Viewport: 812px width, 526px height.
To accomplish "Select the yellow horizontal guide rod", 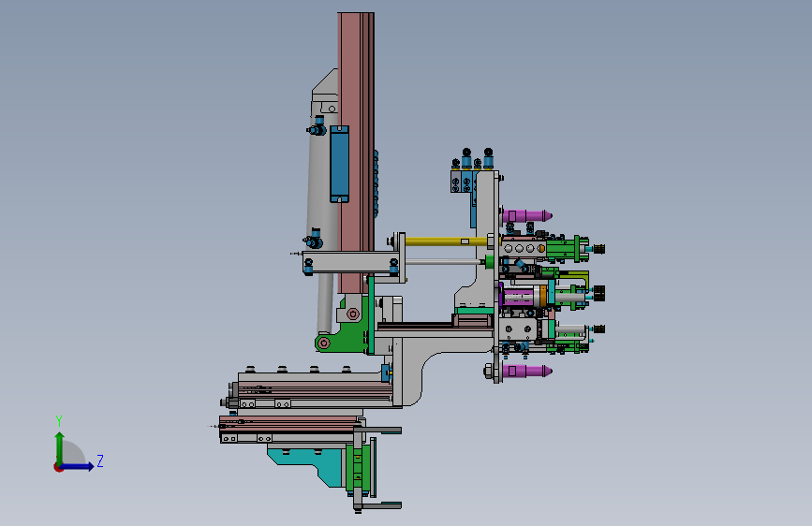I will click(x=447, y=241).
